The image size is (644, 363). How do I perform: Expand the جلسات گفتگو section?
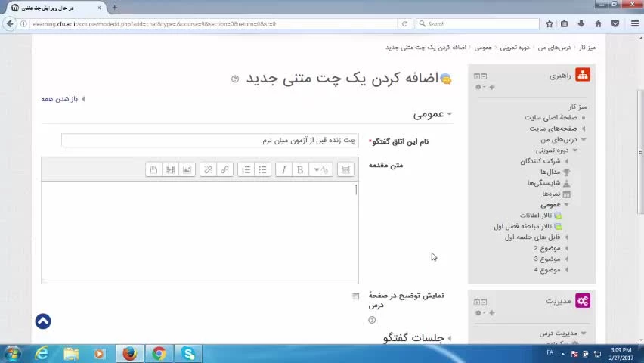pos(413,338)
